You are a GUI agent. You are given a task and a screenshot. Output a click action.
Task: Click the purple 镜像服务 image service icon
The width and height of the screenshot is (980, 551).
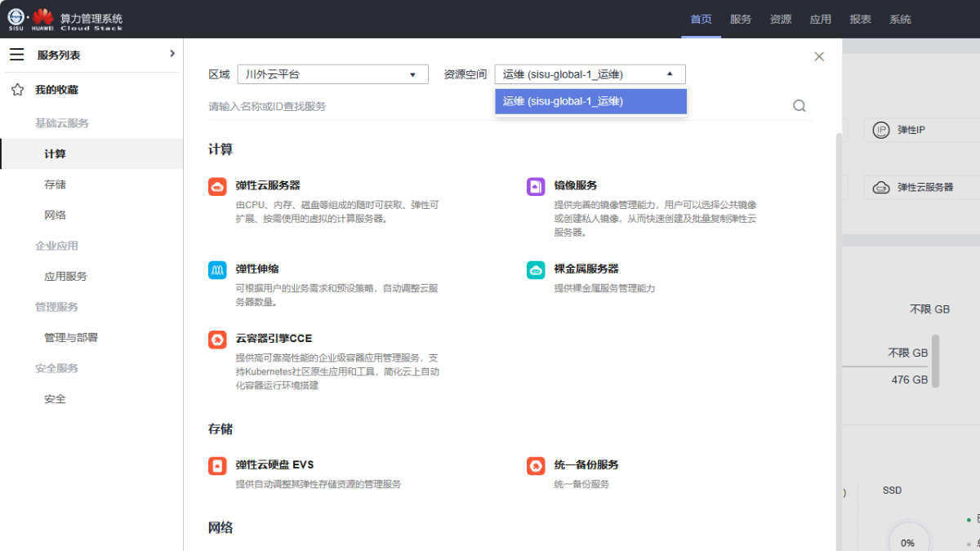(536, 187)
